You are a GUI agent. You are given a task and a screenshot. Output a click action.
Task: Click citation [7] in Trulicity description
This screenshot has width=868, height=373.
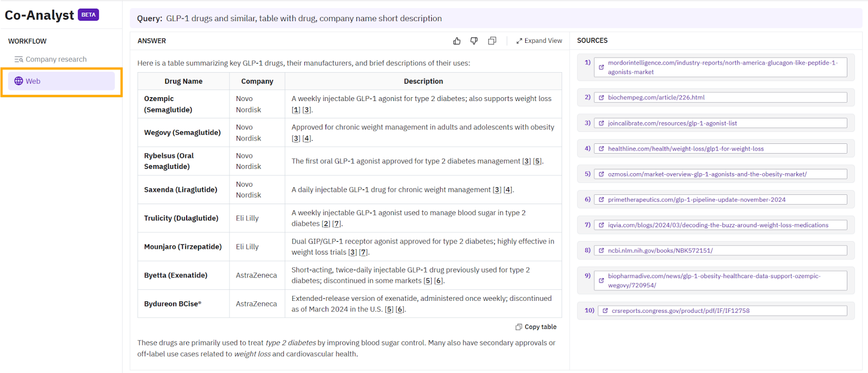[337, 224]
